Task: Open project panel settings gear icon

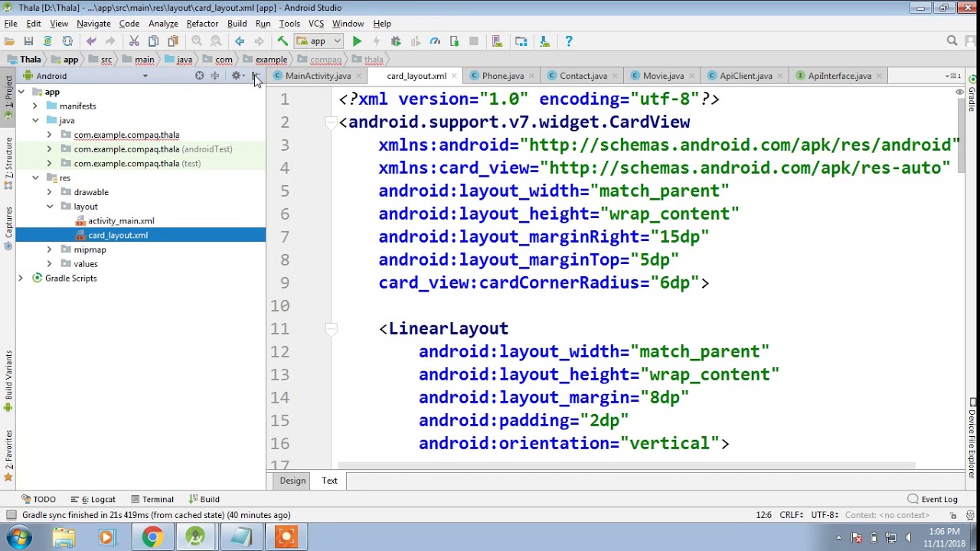Action: point(236,76)
